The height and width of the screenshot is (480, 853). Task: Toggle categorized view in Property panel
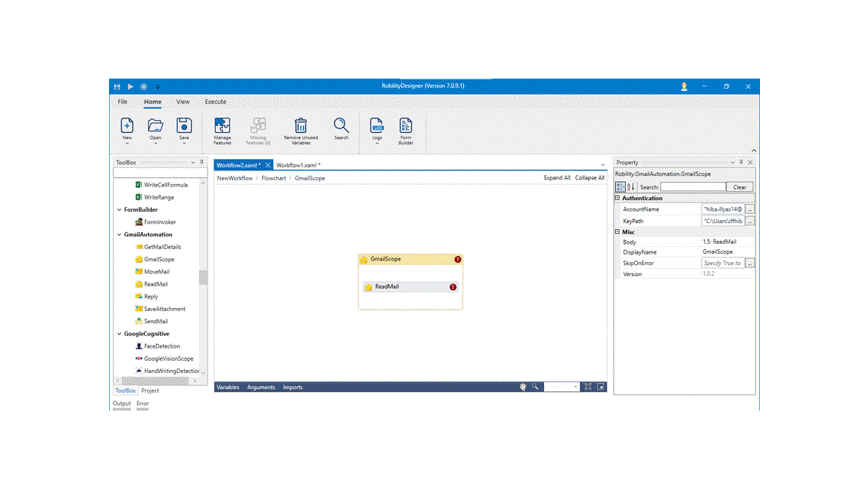point(620,187)
